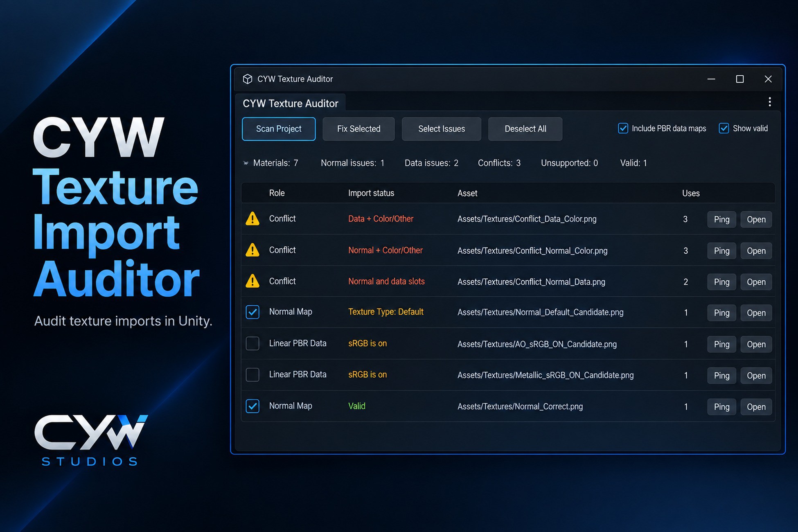Click the 'Normal issues: 1' summary text

352,163
